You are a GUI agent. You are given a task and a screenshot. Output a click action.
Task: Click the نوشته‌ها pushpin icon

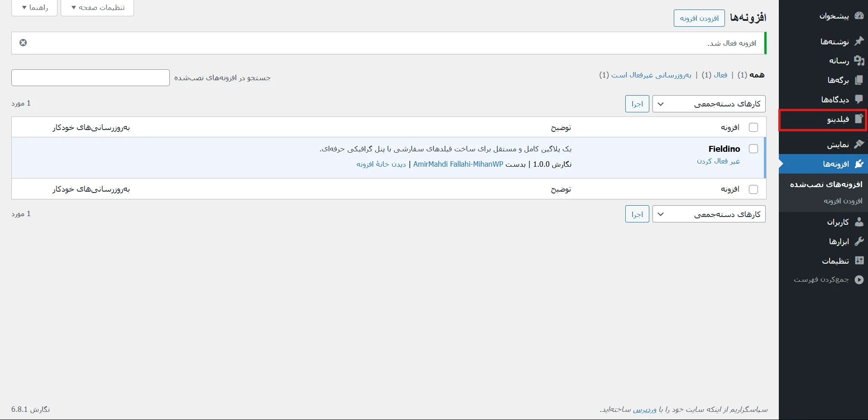(859, 41)
